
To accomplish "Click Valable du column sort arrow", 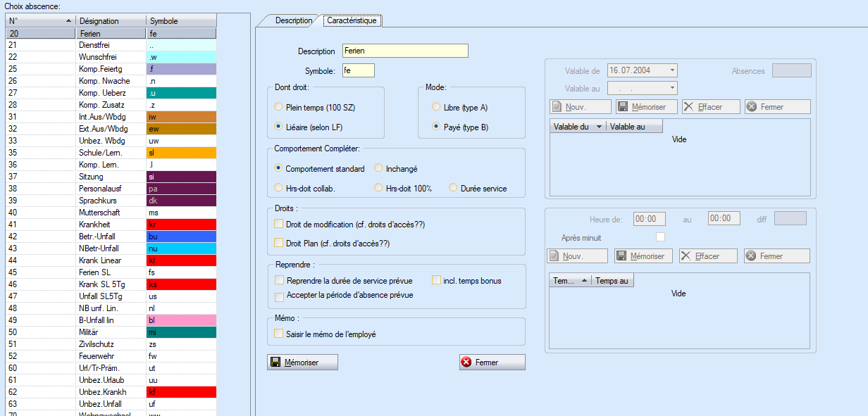I will pyautogui.click(x=599, y=127).
